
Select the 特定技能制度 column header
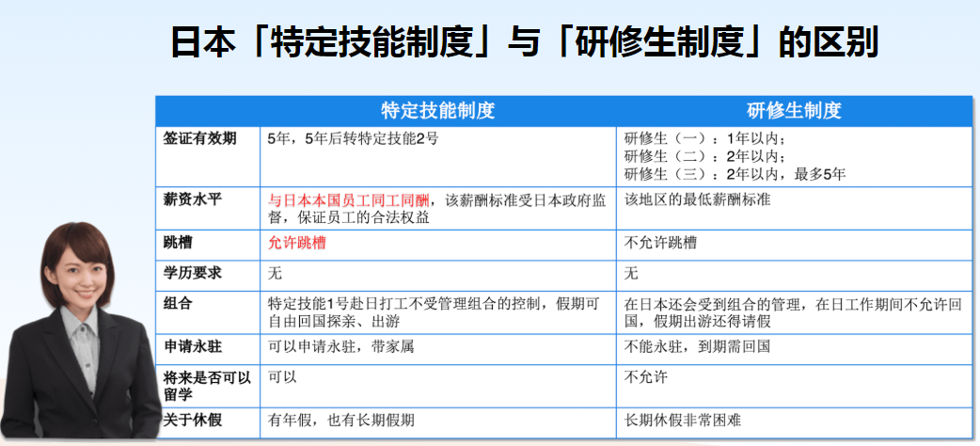(437, 110)
